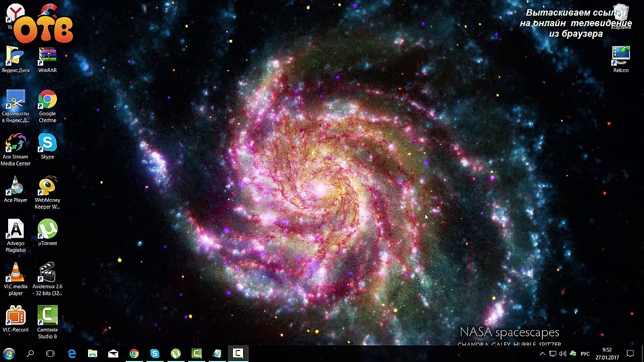Show hidden system tray icons
This screenshot has height=362, width=644.
point(542,354)
